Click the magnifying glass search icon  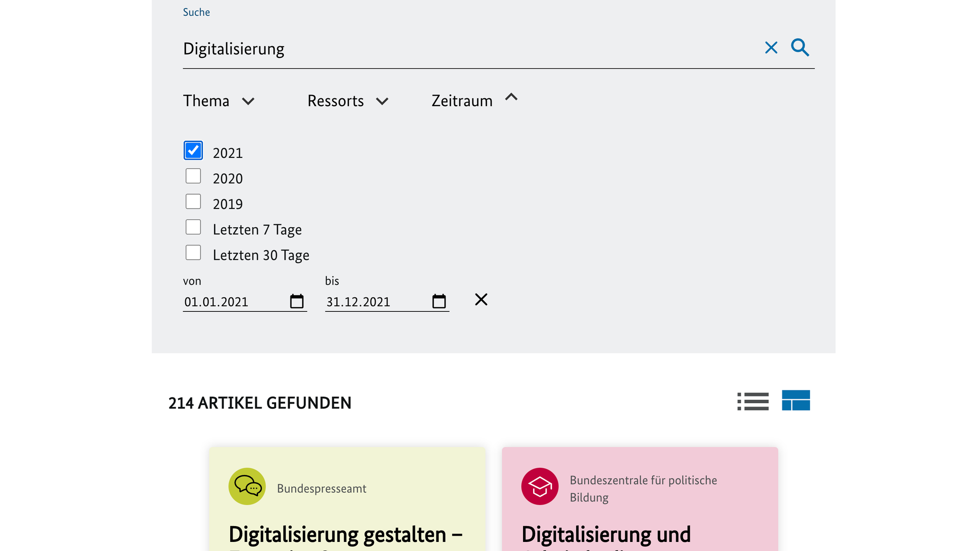[800, 48]
